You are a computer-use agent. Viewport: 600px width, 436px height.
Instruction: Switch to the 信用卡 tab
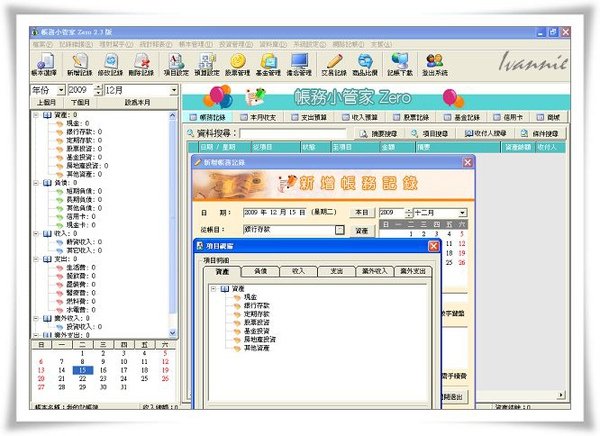pyautogui.click(x=509, y=118)
